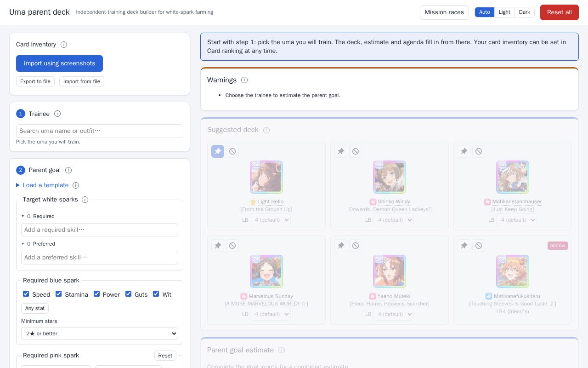Click the Export to file button
Screen dimensions: 588x368
(35, 81)
